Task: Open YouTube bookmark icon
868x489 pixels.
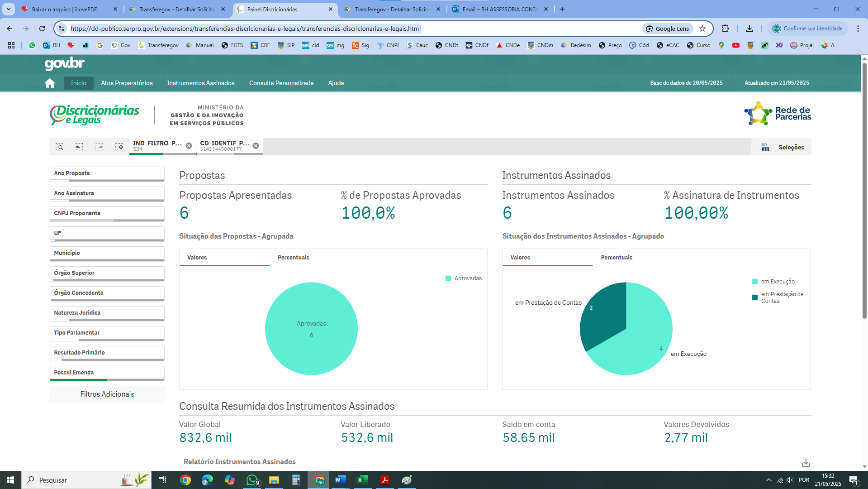Action: [736, 45]
